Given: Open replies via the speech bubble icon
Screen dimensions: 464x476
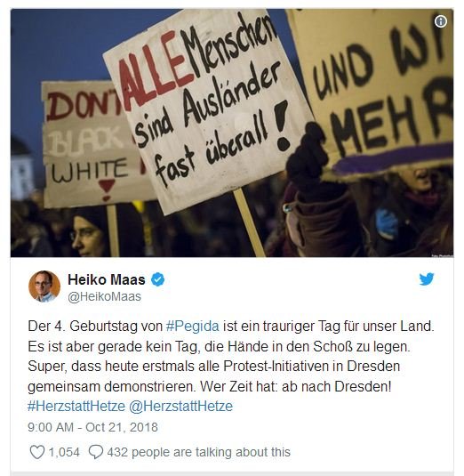Looking at the screenshot, I should click(x=96, y=452).
